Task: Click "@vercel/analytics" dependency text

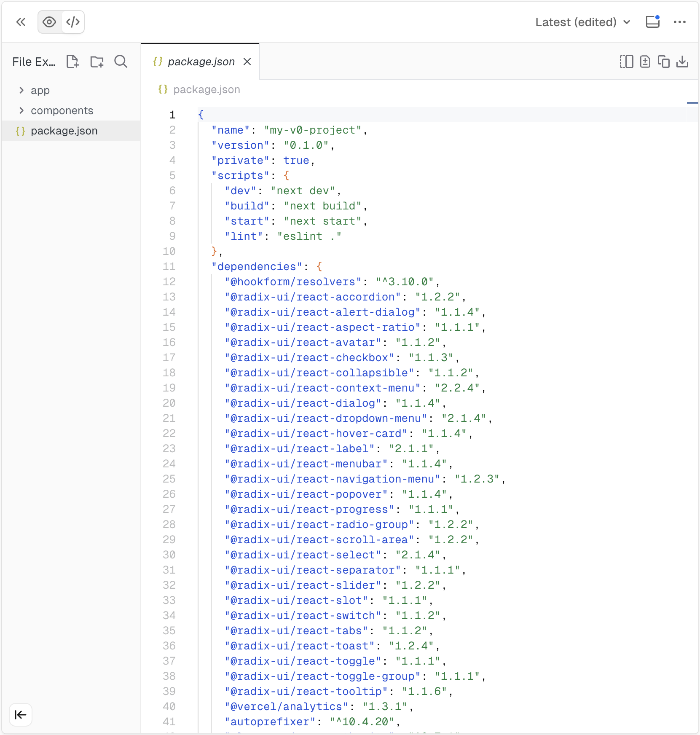Action: (x=286, y=707)
